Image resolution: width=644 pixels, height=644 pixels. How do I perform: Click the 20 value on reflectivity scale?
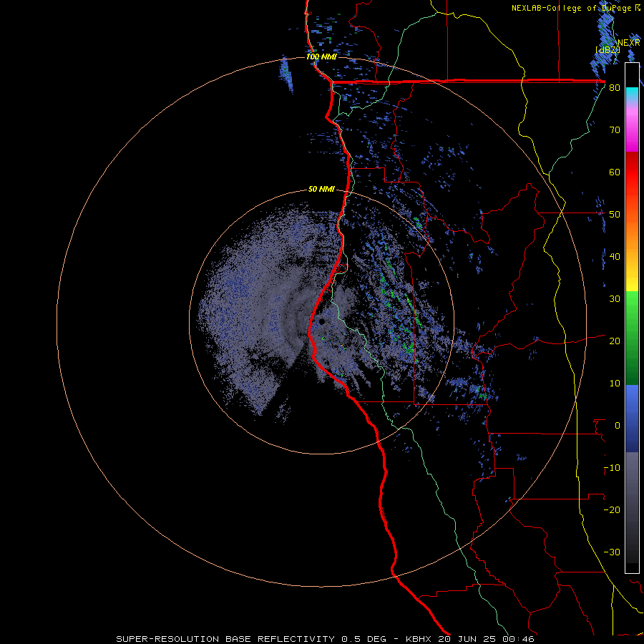click(615, 341)
